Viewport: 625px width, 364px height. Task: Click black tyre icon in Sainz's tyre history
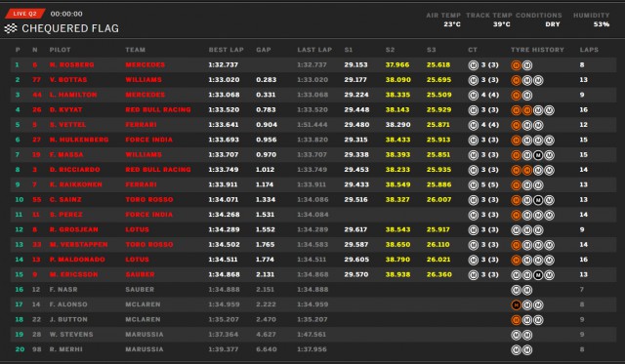click(x=538, y=200)
